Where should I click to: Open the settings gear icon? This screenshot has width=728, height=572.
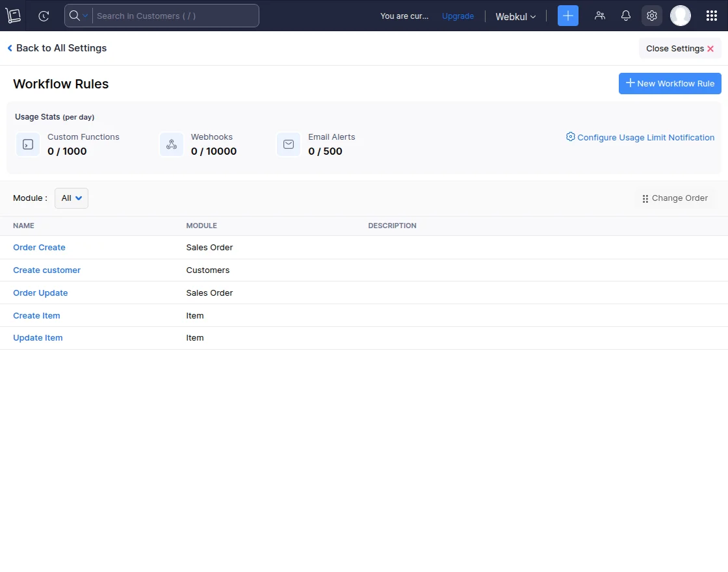point(652,15)
